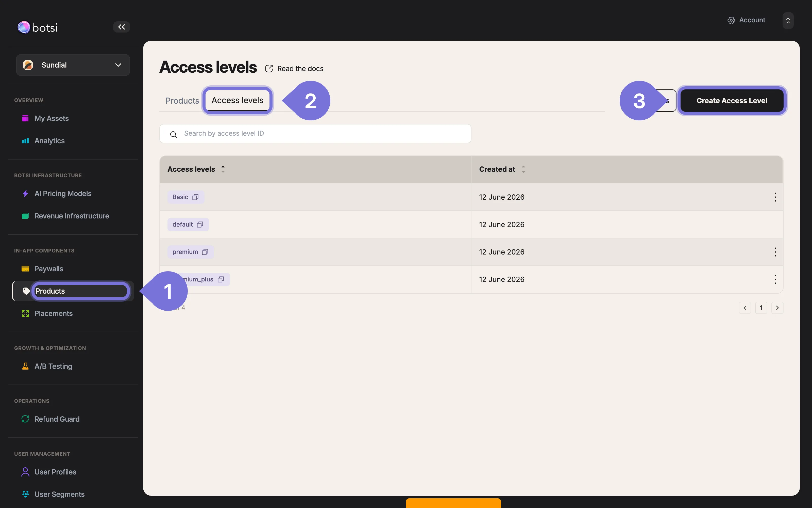Copy the default access level ID
The image size is (812, 508).
pos(200,225)
